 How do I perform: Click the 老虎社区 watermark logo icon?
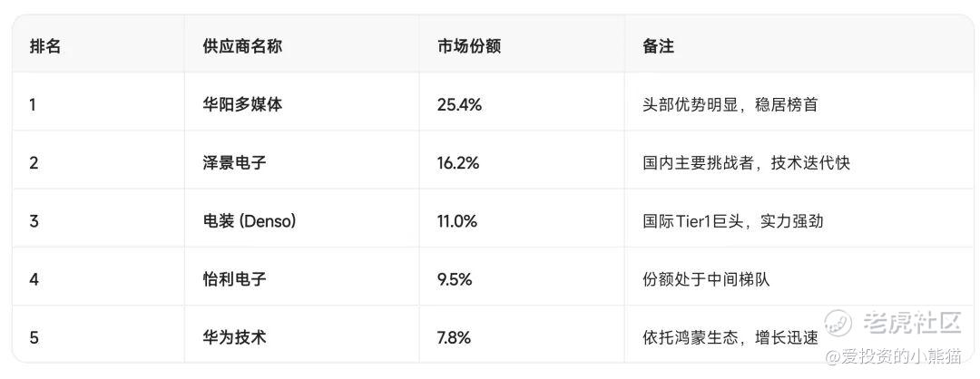coord(839,321)
